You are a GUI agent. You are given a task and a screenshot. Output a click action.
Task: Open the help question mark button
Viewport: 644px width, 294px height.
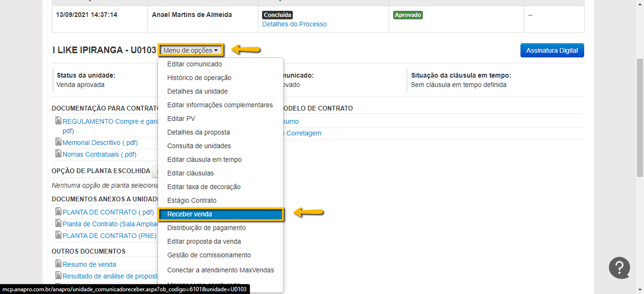[x=619, y=268]
